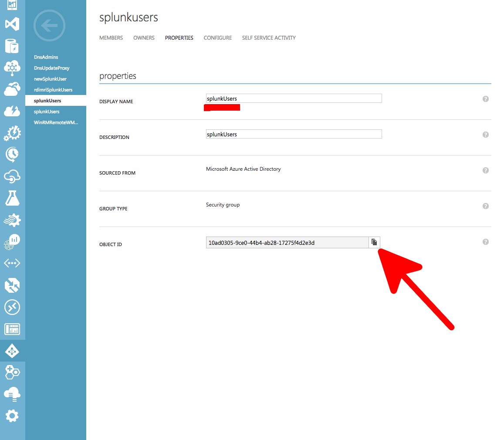This screenshot has width=504, height=440.
Task: Open the settings gear in sidebar
Action: click(x=12, y=416)
